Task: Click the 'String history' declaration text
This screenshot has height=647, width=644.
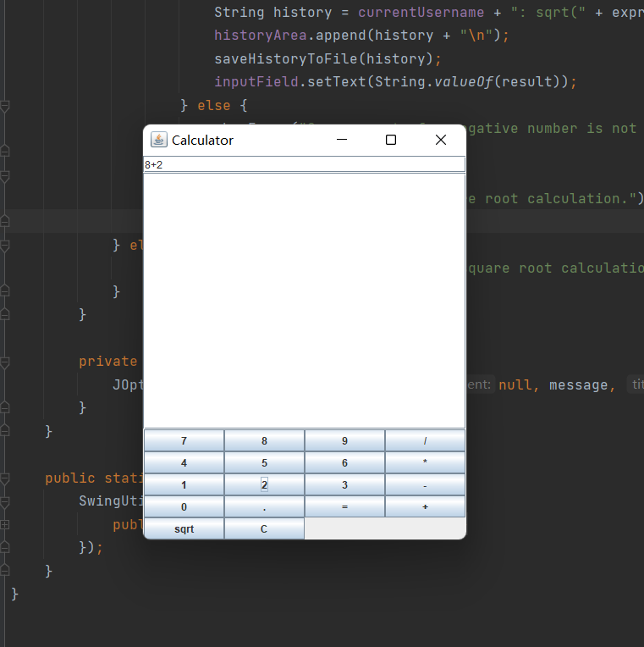Action: 273,13
